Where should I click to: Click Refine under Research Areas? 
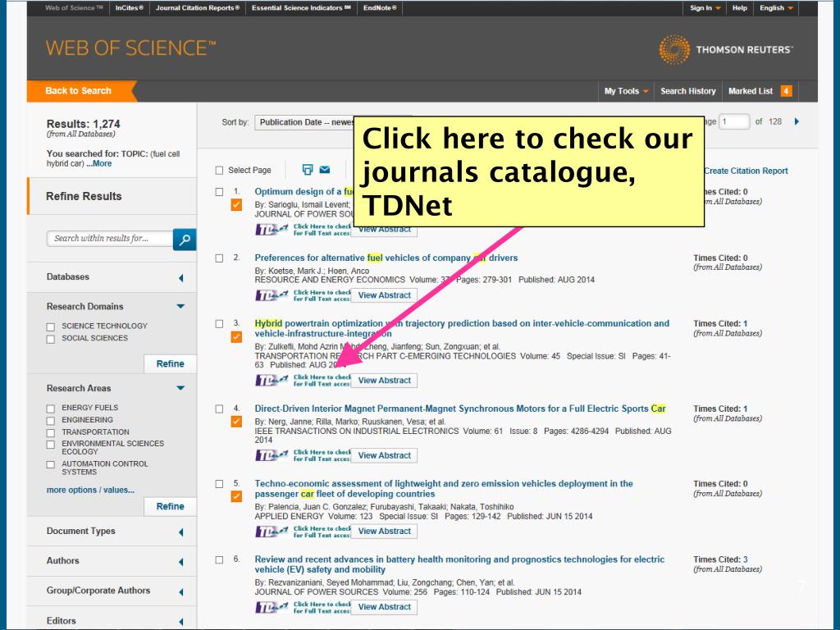(171, 506)
